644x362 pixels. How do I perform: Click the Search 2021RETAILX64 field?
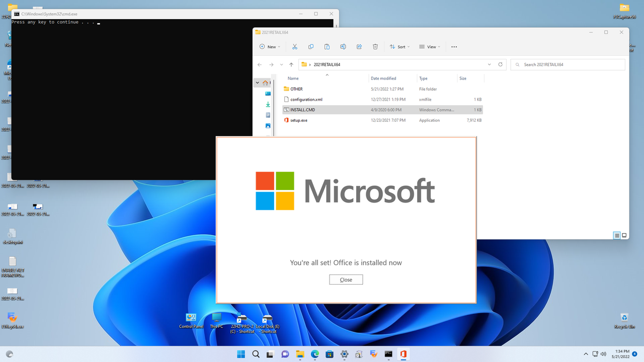pyautogui.click(x=568, y=64)
